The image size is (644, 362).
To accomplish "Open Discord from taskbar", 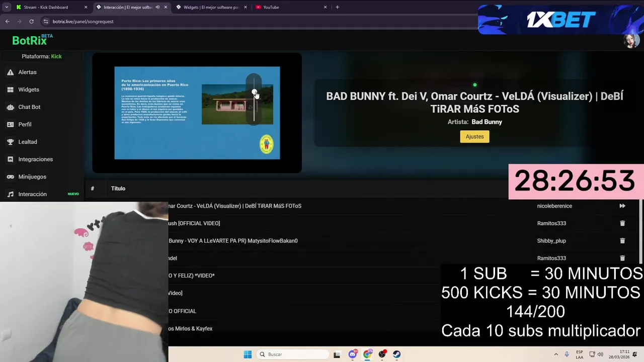I will (352, 354).
